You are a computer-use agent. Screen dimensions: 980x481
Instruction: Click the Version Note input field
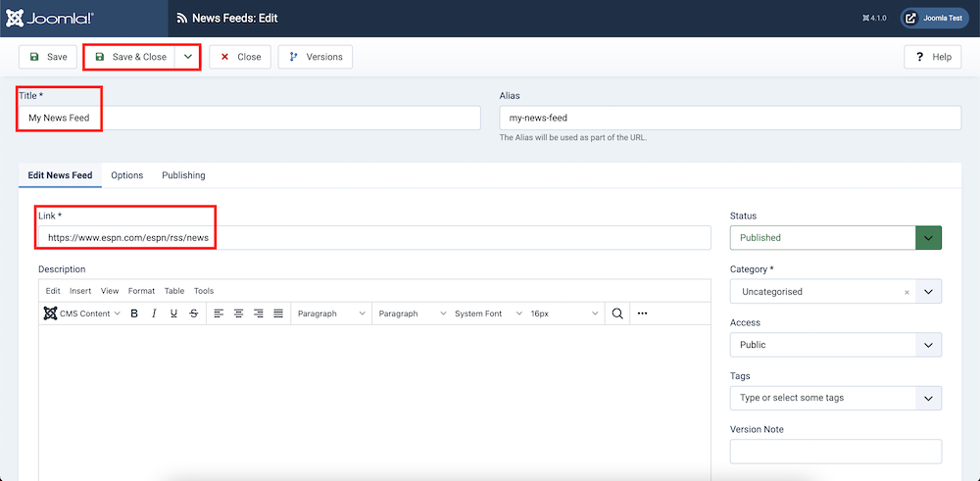tap(836, 452)
